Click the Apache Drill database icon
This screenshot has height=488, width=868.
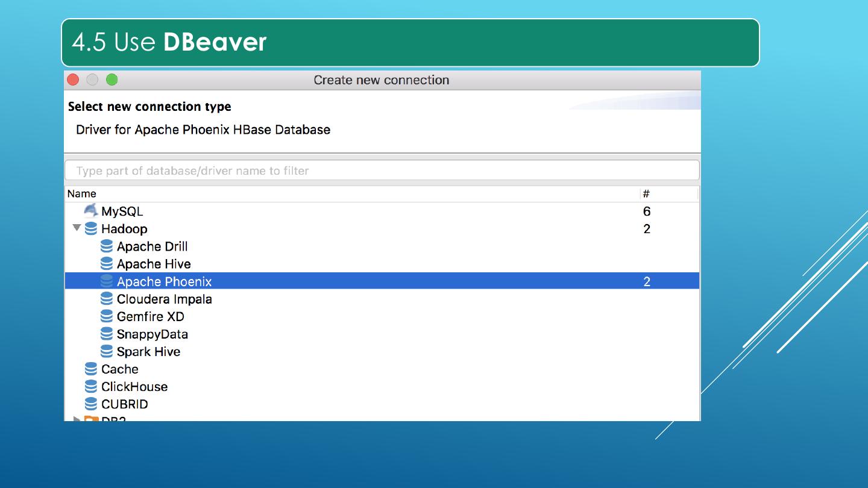[x=107, y=246]
